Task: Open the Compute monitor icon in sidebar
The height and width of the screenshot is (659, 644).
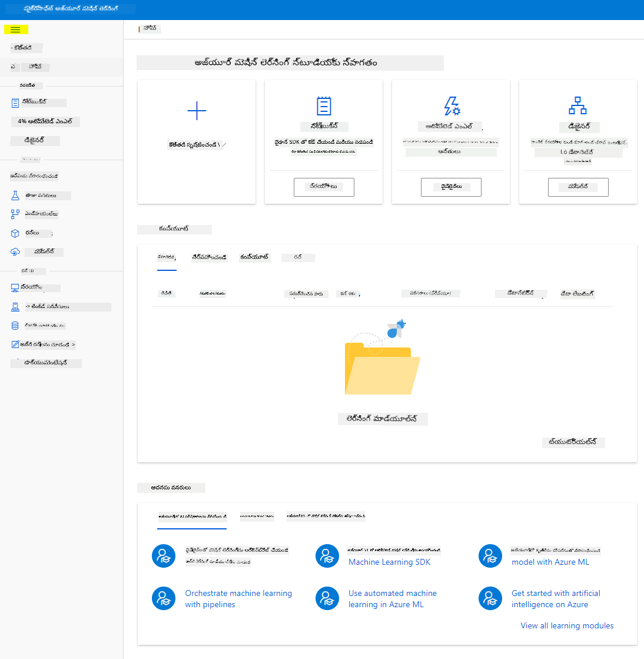Action: tap(15, 288)
